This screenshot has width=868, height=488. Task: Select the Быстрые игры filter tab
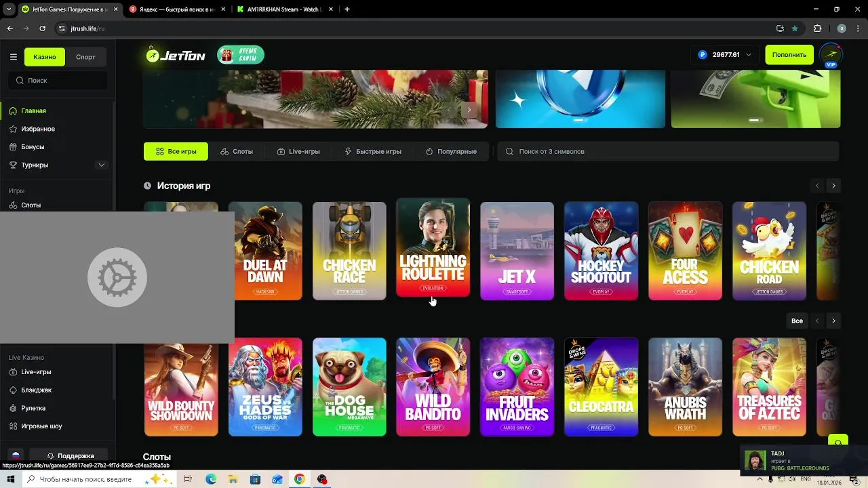tap(373, 151)
